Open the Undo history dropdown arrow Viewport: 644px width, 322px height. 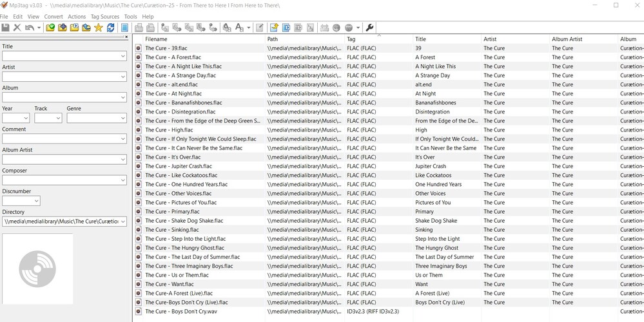pos(39,28)
